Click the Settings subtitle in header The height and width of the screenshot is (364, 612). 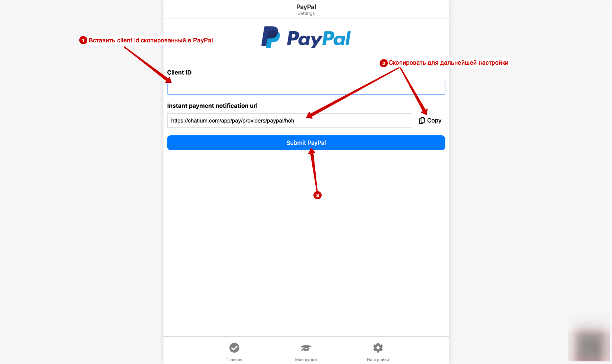306,13
